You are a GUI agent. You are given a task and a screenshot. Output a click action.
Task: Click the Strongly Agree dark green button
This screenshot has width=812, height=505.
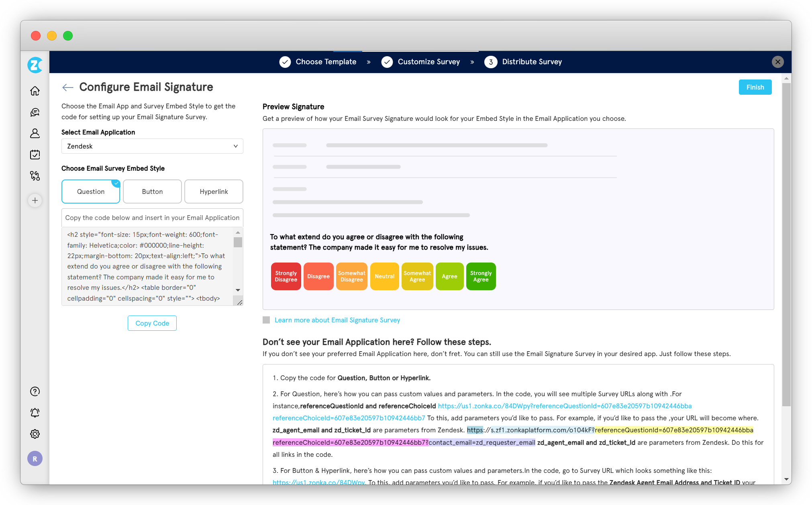pyautogui.click(x=481, y=276)
